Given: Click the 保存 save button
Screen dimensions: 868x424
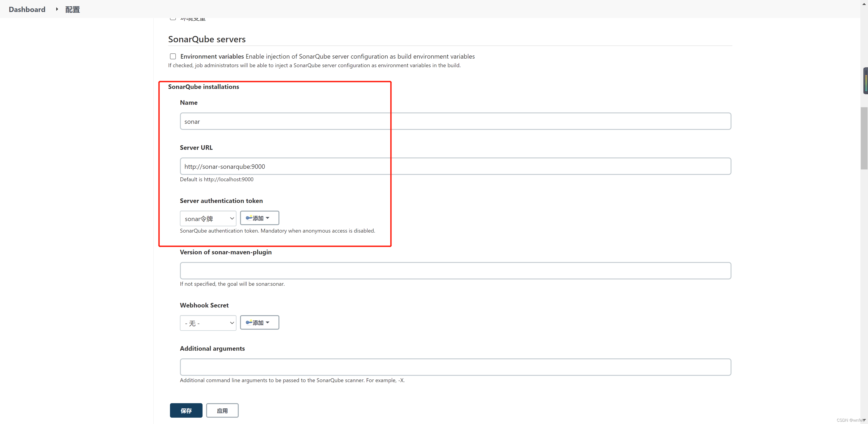Looking at the screenshot, I should tap(186, 410).
